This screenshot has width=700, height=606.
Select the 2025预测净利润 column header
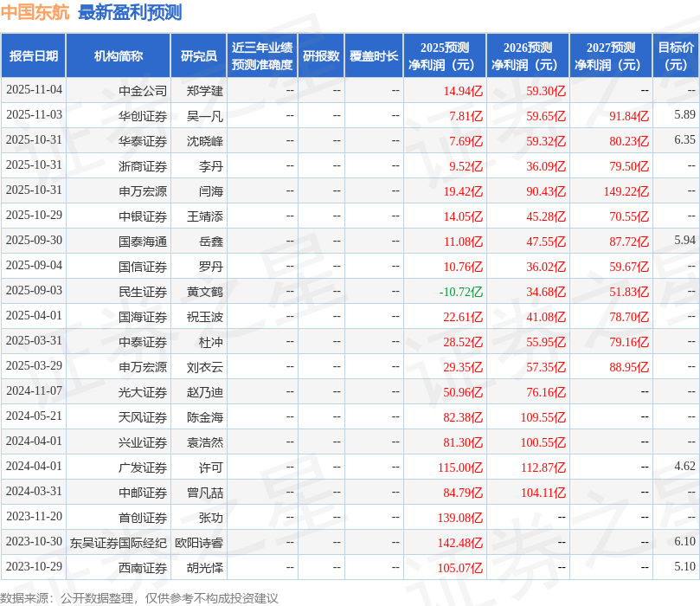[445, 55]
